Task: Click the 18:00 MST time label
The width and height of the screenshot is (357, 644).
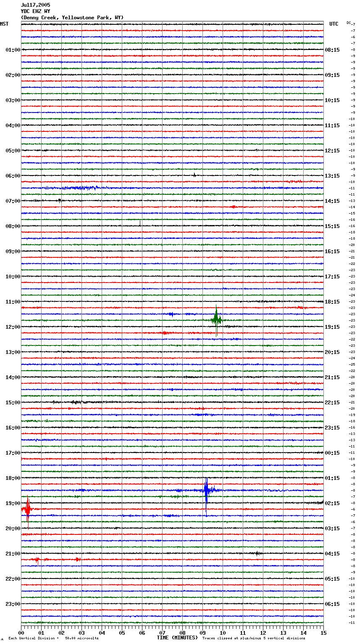Action: (x=13, y=478)
